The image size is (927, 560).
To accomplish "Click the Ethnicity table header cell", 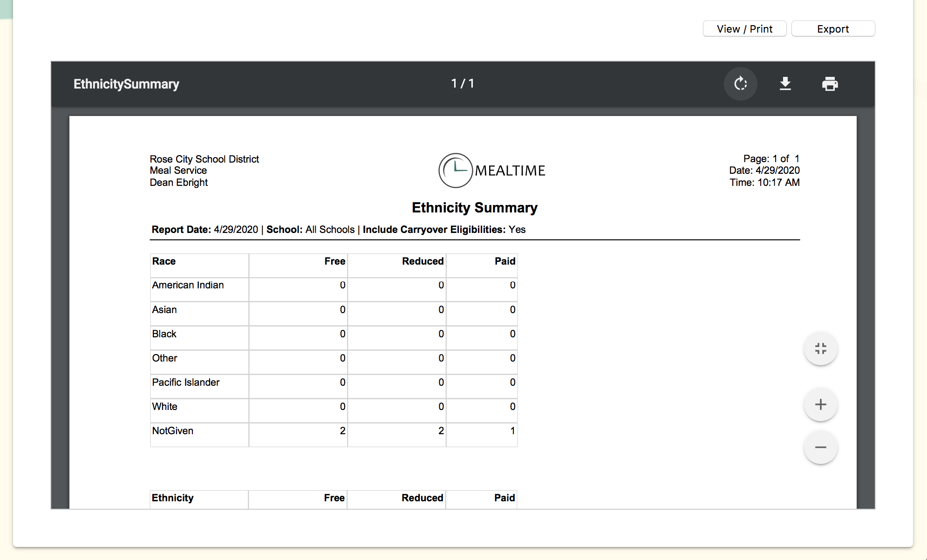I will pyautogui.click(x=173, y=498).
